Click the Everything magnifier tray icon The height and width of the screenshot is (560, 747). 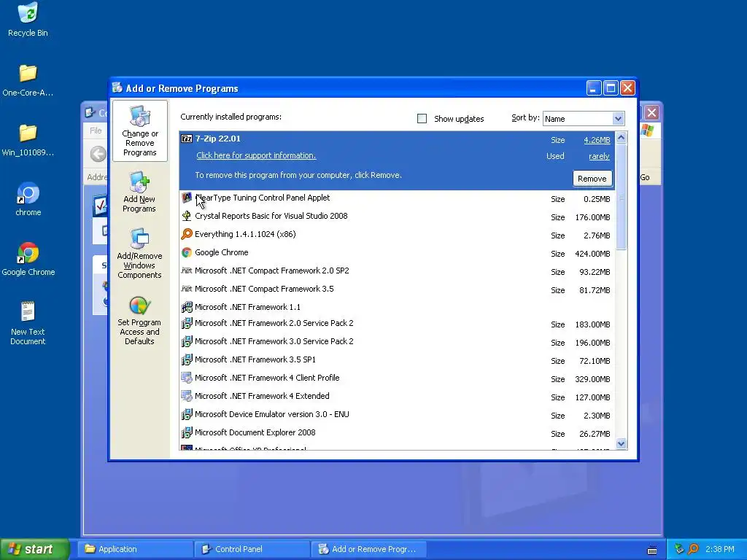point(693,549)
